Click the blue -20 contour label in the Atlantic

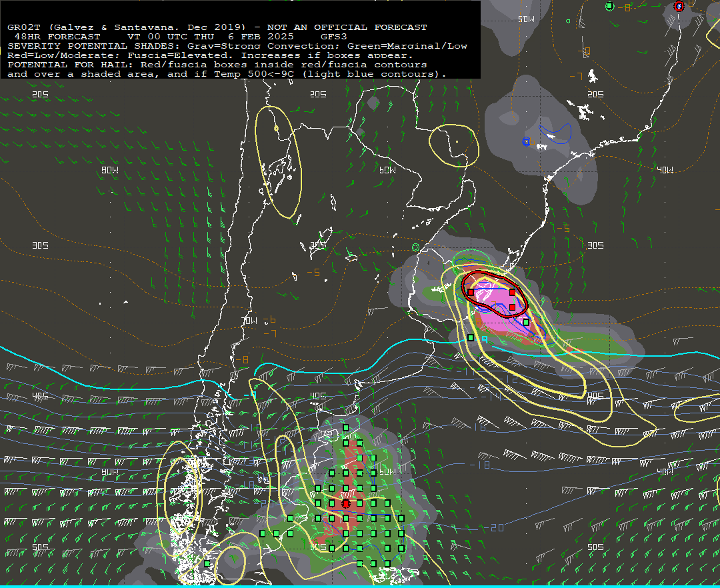pos(493,528)
